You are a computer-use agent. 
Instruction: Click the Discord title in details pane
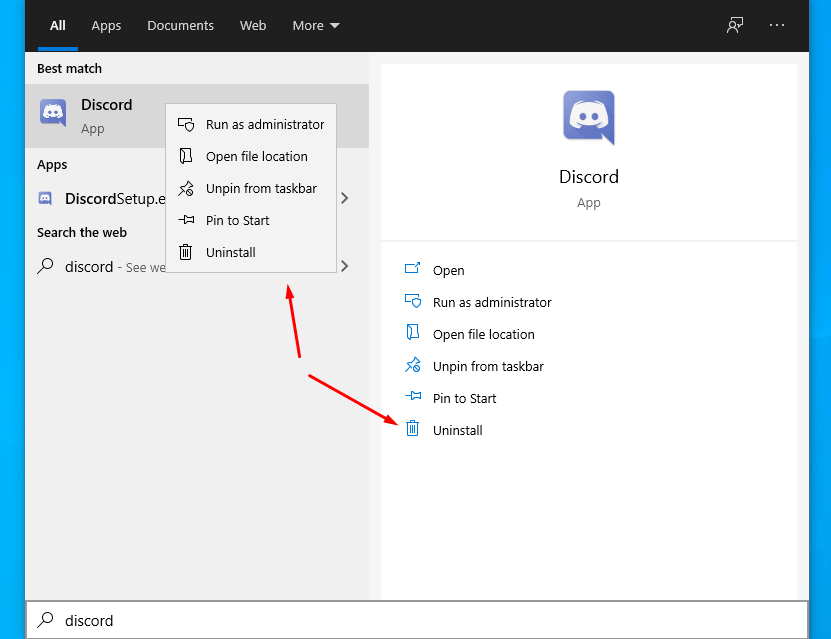coord(589,176)
